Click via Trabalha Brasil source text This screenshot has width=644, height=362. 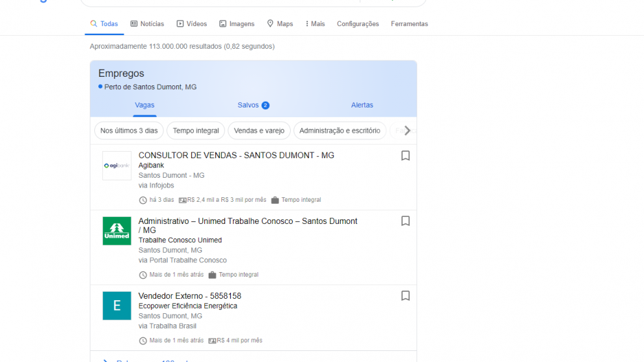[167, 326]
